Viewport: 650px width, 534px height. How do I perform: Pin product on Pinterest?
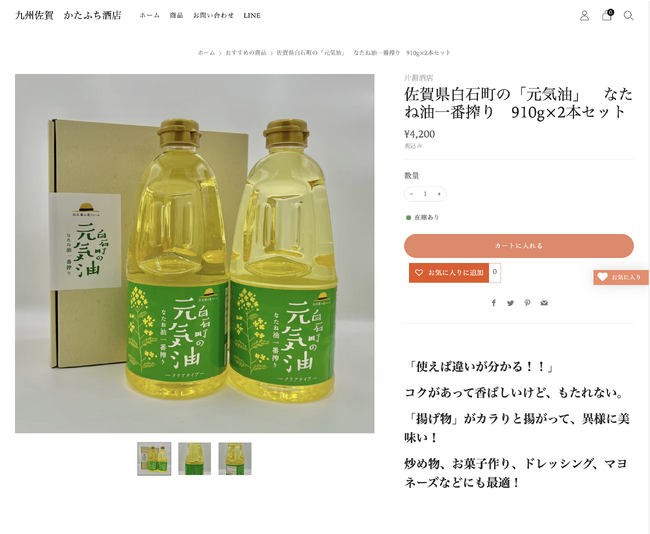click(x=527, y=303)
